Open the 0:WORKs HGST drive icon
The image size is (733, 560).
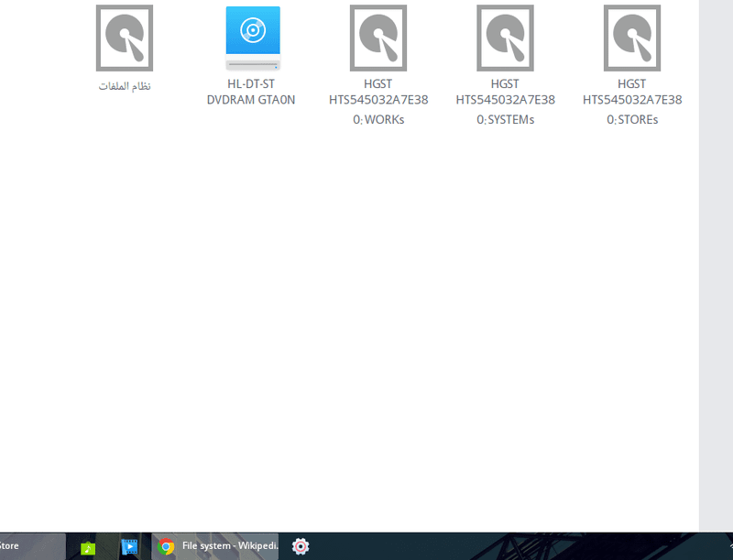[x=377, y=38]
